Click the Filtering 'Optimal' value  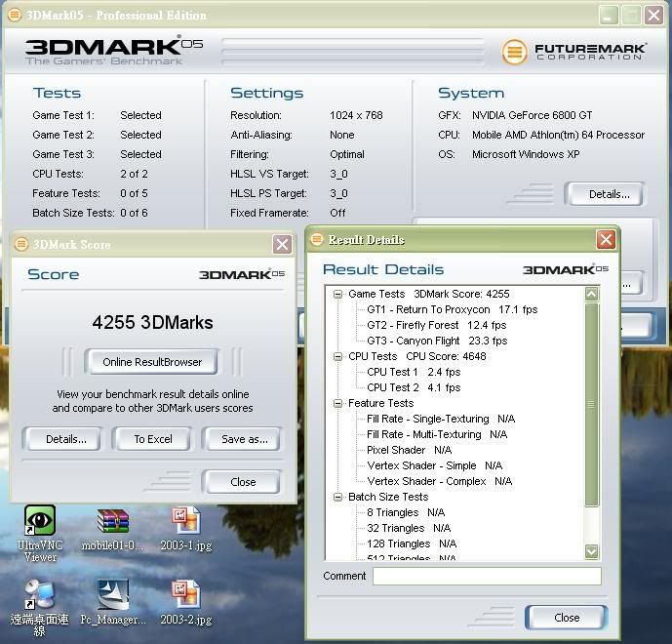[346, 154]
